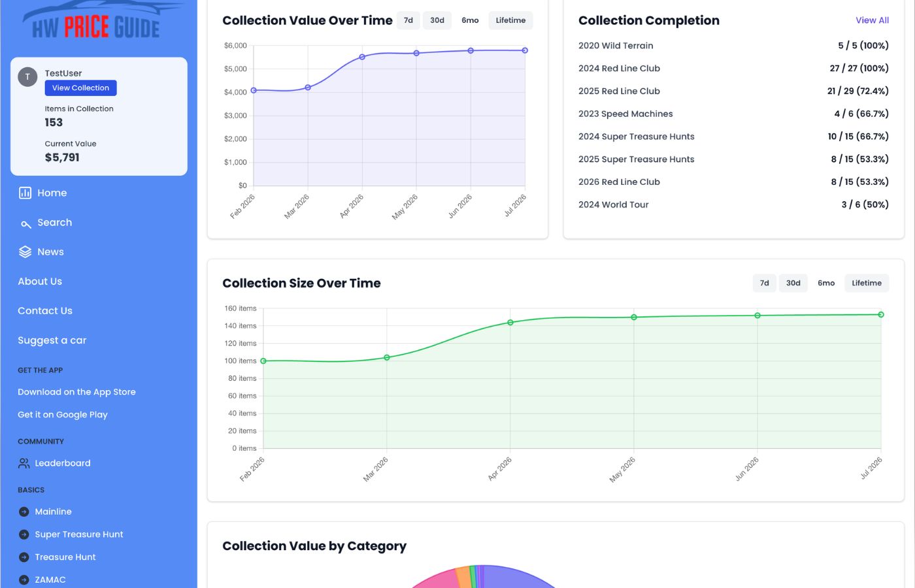Select 7d range on Collection Size chart
This screenshot has width=915, height=588.
point(765,283)
